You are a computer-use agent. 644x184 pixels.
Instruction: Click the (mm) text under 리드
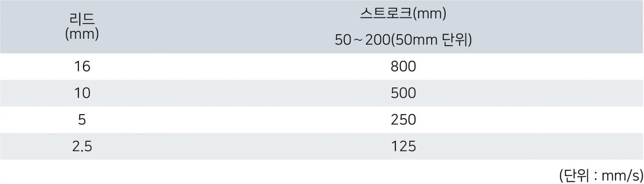click(82, 34)
